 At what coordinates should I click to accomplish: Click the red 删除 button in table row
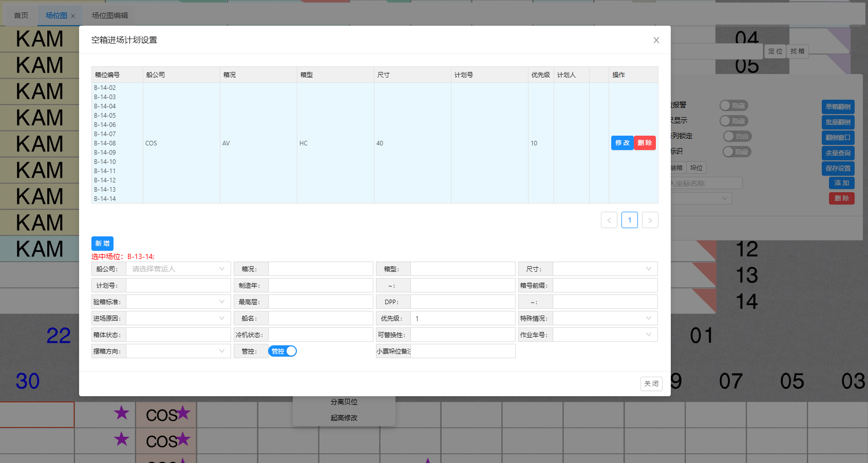coord(645,143)
